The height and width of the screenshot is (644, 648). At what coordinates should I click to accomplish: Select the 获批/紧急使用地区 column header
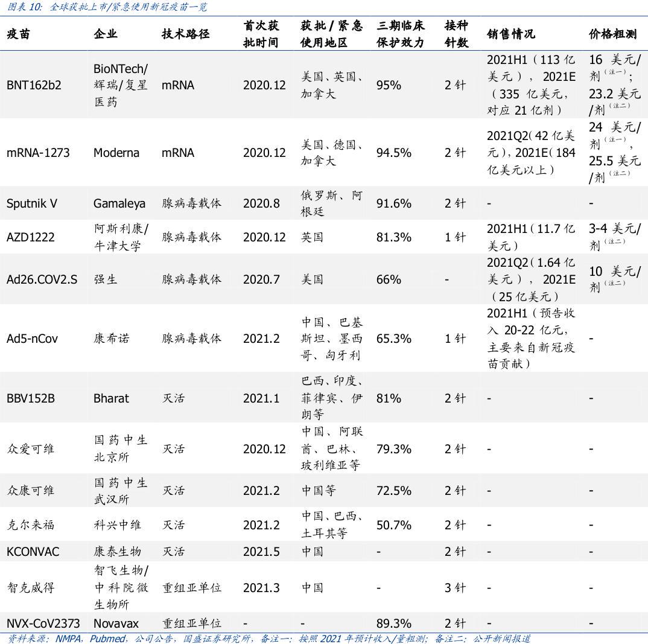click(331, 34)
